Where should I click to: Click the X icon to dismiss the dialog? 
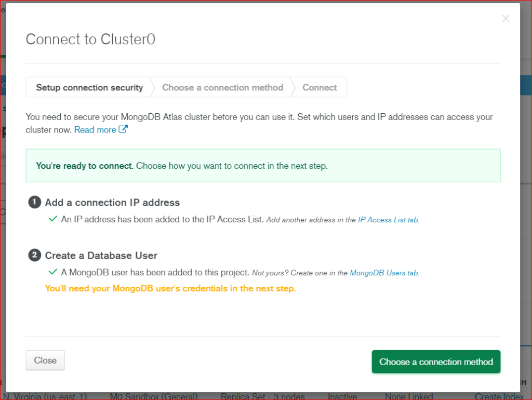coord(506,19)
